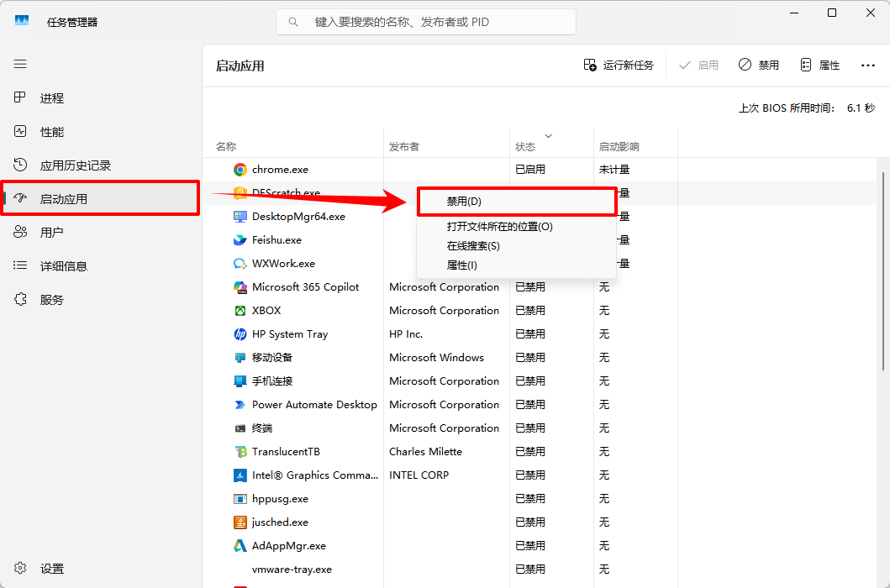Click the 服务 services puzzle icon
The image size is (890, 588).
[x=20, y=300]
